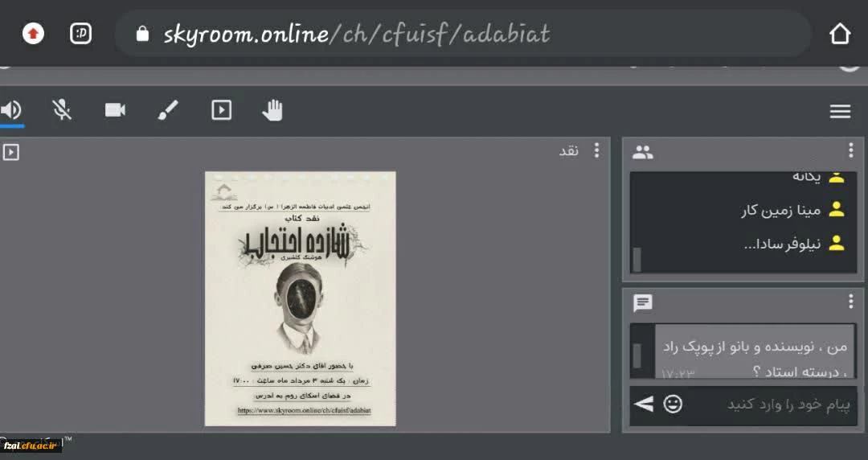Open the emoji picker
The image size is (868, 460).
pos(673,404)
